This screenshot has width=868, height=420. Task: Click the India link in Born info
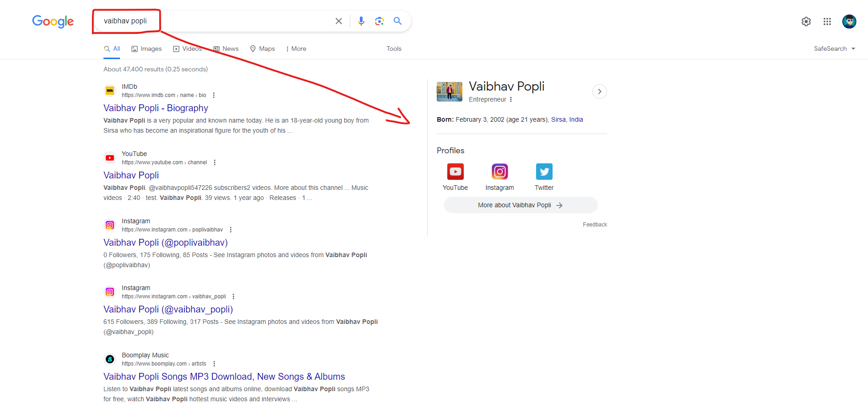click(576, 119)
